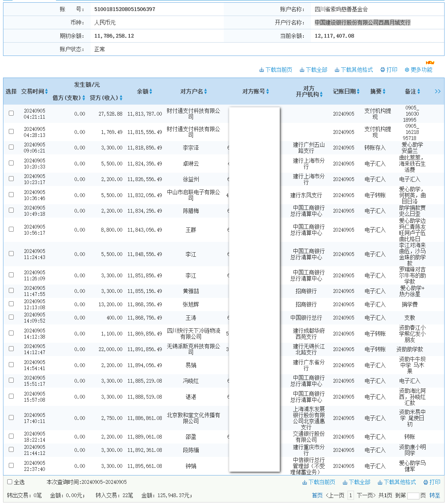The image size is (448, 504).
Task: Tick checkbox for 李宗泽 transaction
Action: (11, 147)
